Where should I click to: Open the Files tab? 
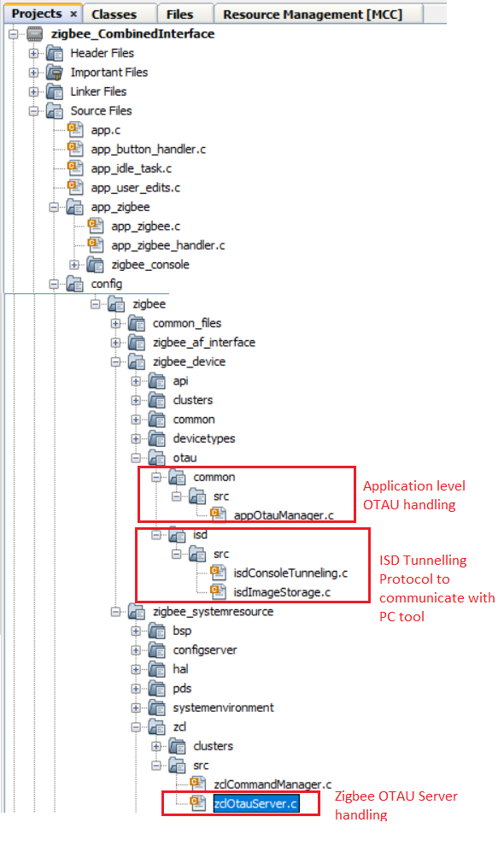coord(179,15)
